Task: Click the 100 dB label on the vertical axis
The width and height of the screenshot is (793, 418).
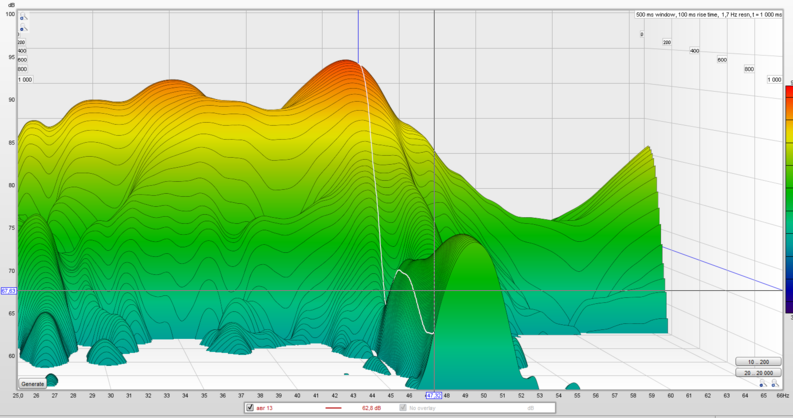Action: [x=9, y=14]
